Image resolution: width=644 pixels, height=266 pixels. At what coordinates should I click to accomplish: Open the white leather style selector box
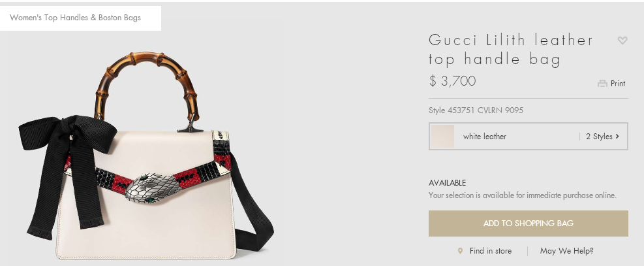pyautogui.click(x=528, y=136)
